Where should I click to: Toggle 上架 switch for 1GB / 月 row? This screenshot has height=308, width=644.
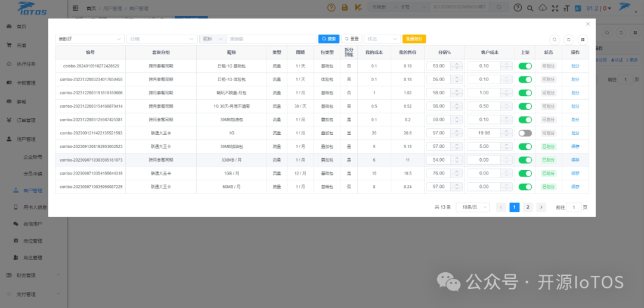click(x=525, y=174)
